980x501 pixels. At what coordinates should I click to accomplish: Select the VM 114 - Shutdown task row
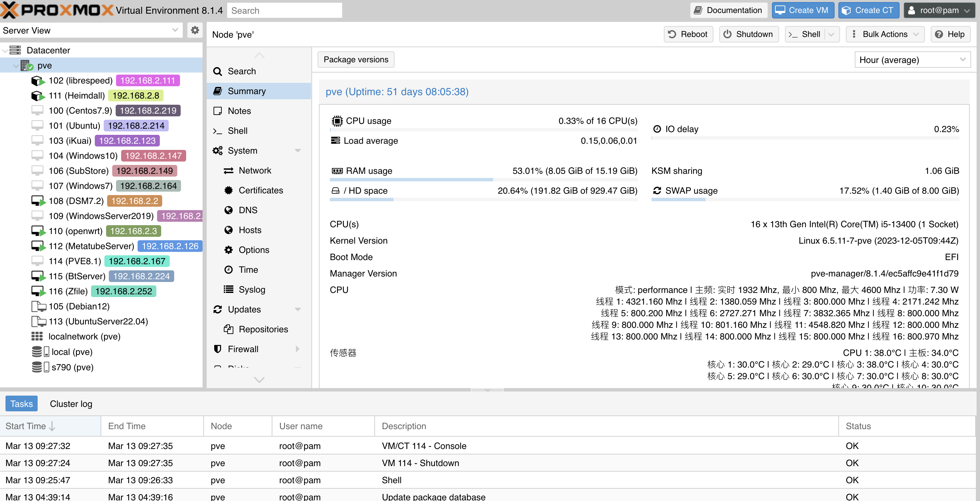(488, 463)
